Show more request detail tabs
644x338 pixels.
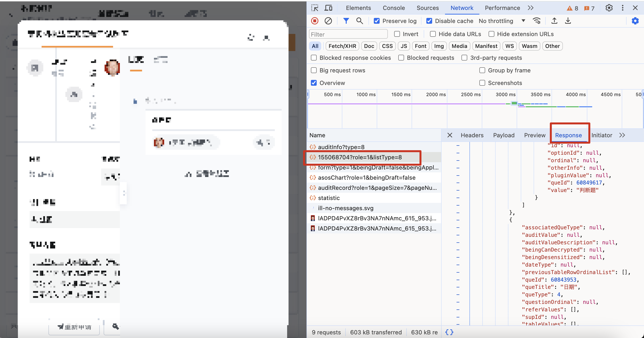tap(622, 135)
